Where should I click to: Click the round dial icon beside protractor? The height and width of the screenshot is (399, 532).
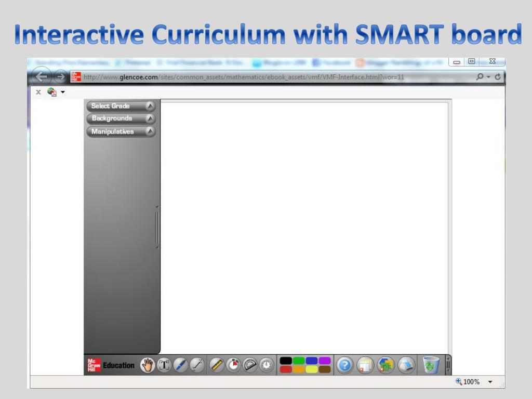click(x=267, y=365)
